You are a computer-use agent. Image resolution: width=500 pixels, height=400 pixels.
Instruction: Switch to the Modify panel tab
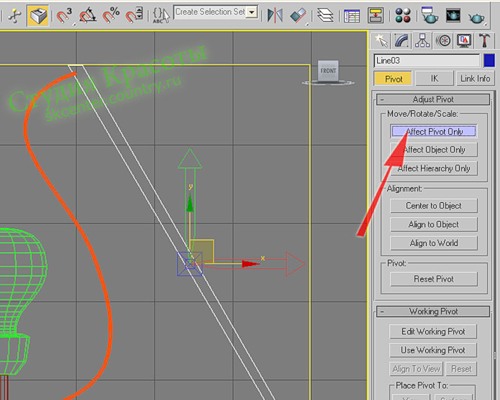(x=402, y=41)
